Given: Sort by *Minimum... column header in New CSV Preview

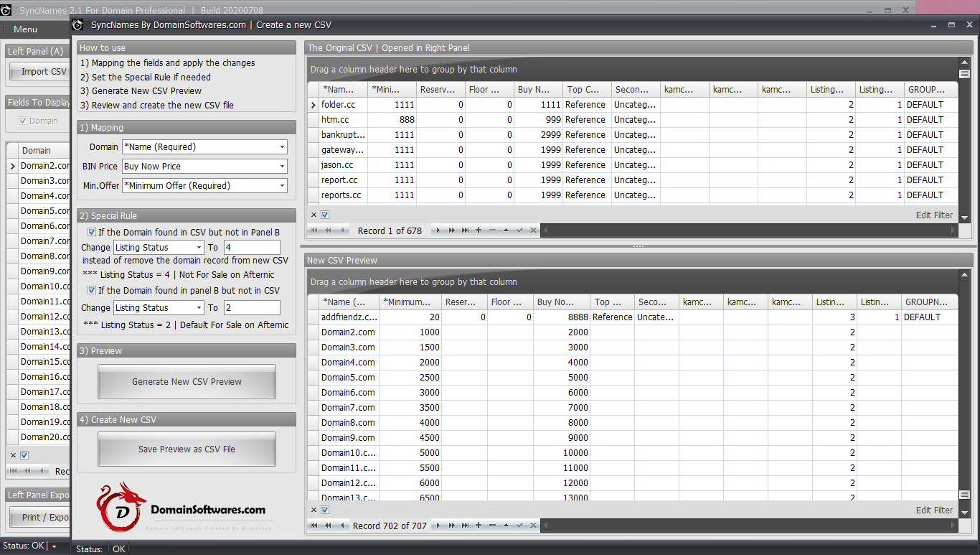Looking at the screenshot, I should click(x=410, y=302).
